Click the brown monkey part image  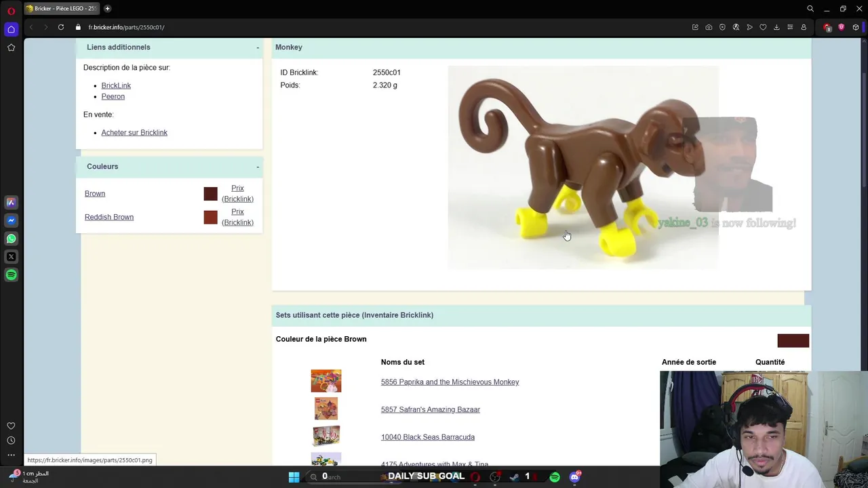point(583,167)
